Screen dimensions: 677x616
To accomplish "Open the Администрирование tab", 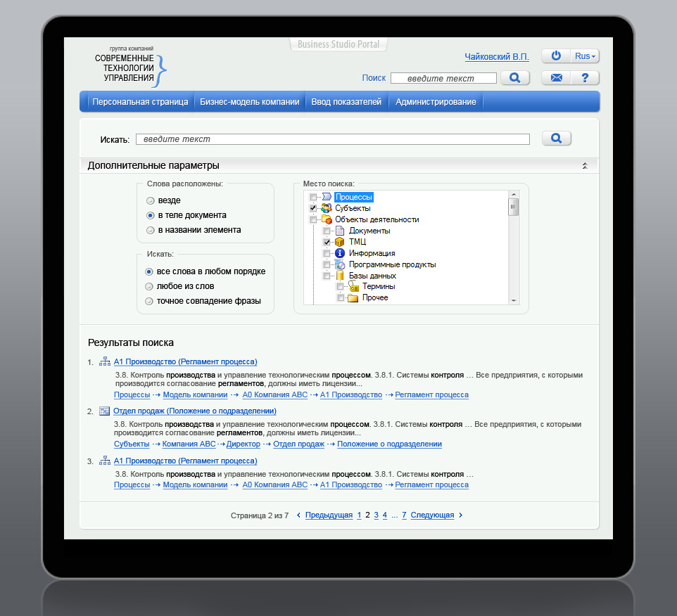I will click(x=436, y=102).
